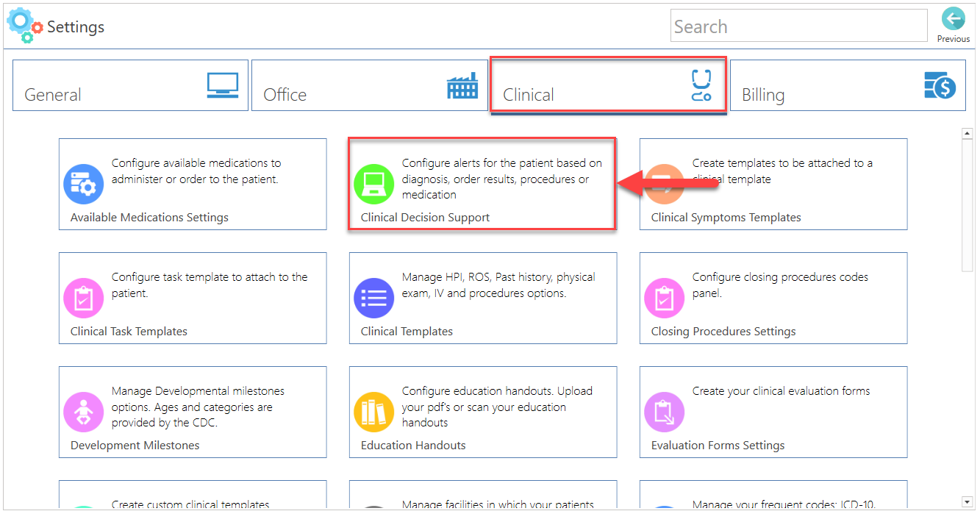
Task: Open Clinical Decision Support label
Action: click(x=425, y=218)
